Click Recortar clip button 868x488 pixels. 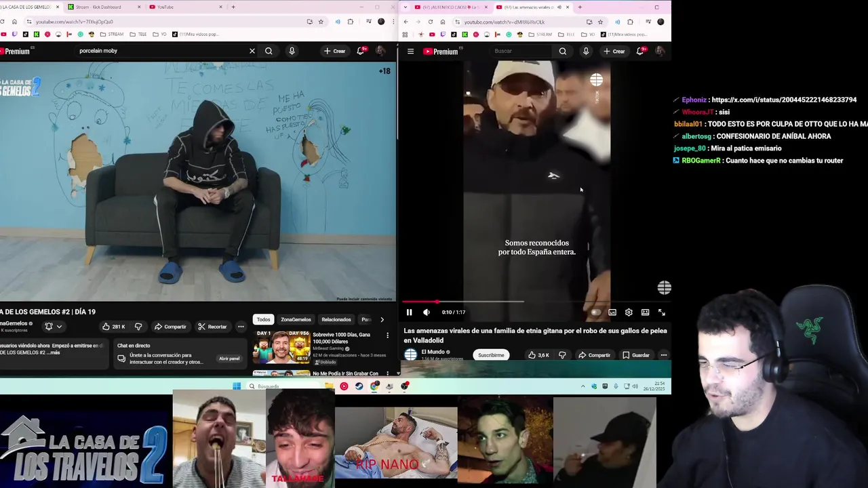(212, 327)
